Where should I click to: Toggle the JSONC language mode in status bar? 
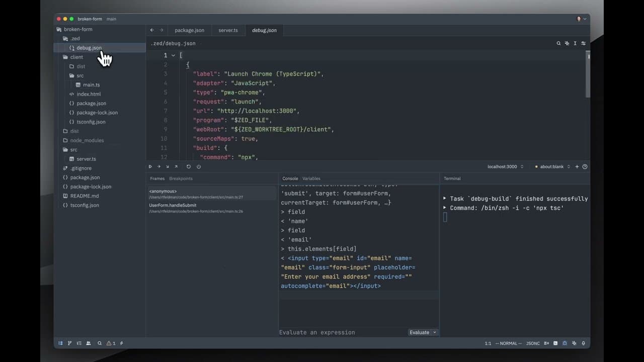point(532,343)
